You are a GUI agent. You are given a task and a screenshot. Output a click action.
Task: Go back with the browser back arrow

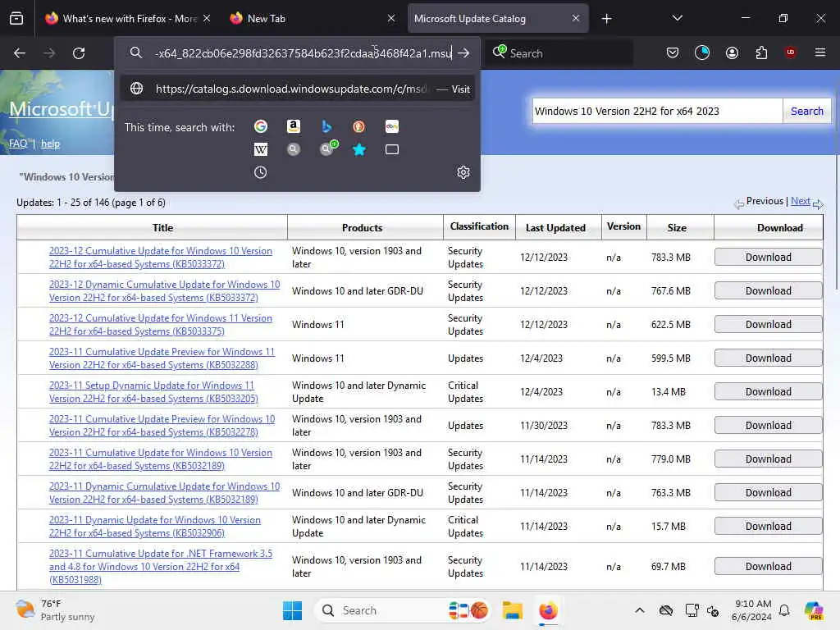pyautogui.click(x=20, y=53)
